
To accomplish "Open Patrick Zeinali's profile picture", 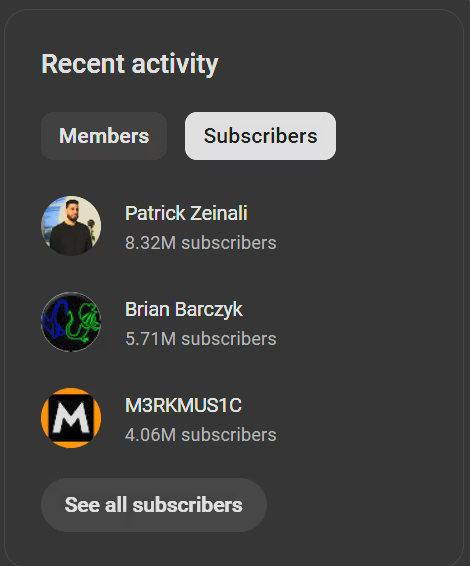I will click(71, 226).
